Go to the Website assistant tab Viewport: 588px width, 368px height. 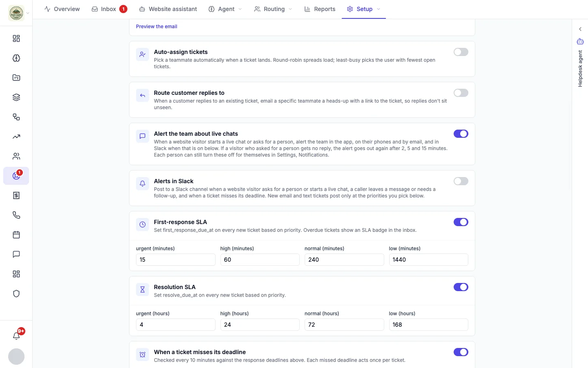(x=168, y=9)
